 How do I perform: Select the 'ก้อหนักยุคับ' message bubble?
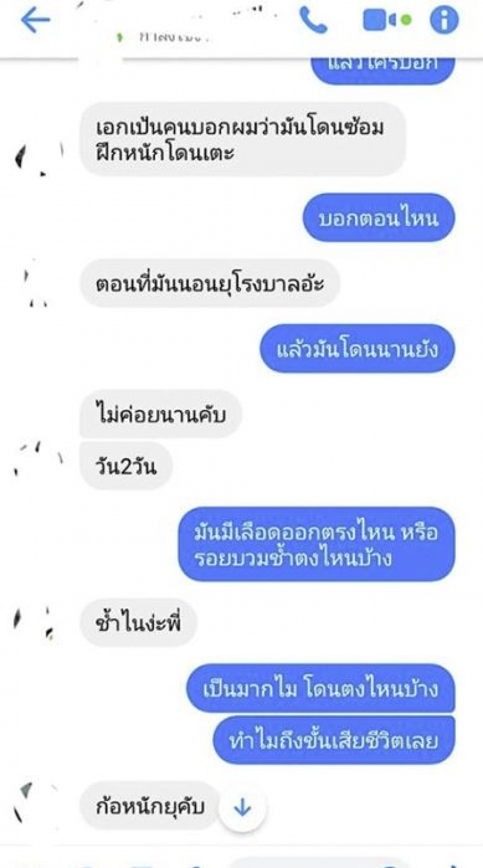pyautogui.click(x=150, y=805)
